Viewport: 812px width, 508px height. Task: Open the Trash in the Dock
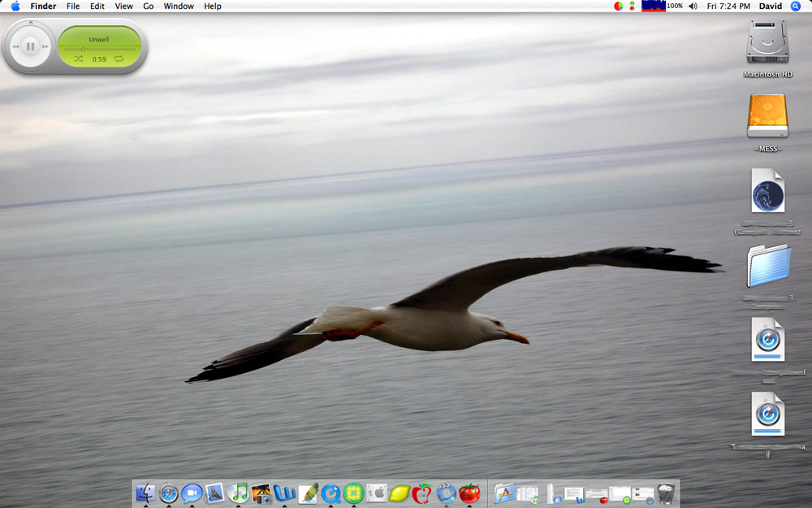(x=666, y=493)
